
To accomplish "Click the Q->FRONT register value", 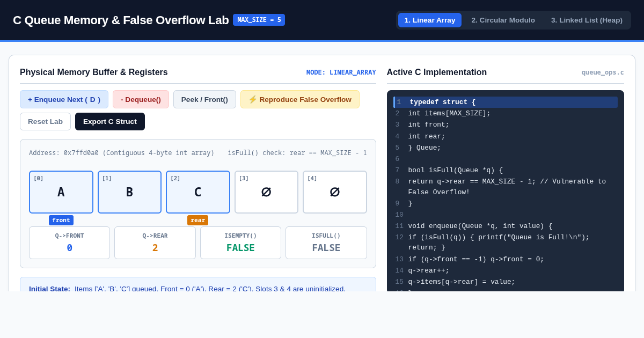I will [69, 248].
